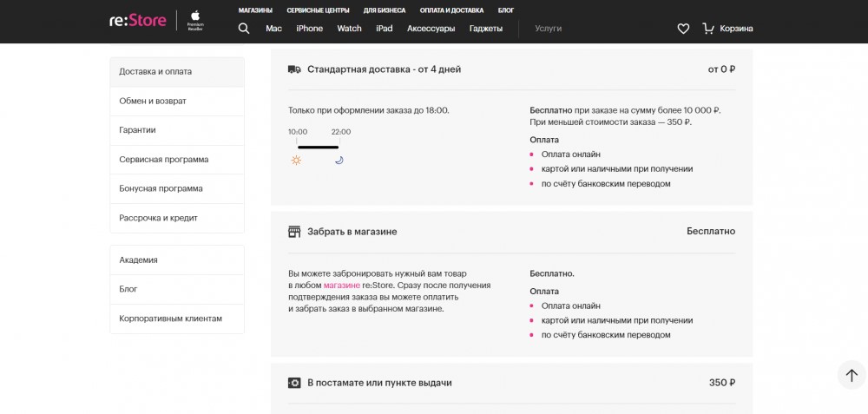Viewport: 868px width, 414px height.
Task: Click the delivery truck icon
Action: click(x=294, y=69)
